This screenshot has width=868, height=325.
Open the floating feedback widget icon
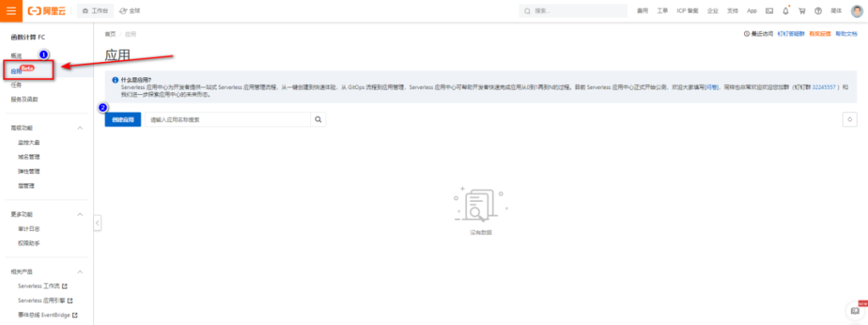856,311
